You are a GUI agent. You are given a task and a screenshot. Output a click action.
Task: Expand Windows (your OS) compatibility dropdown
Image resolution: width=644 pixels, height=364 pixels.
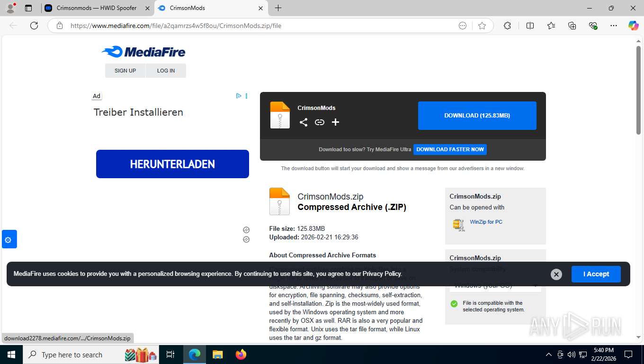(x=495, y=285)
